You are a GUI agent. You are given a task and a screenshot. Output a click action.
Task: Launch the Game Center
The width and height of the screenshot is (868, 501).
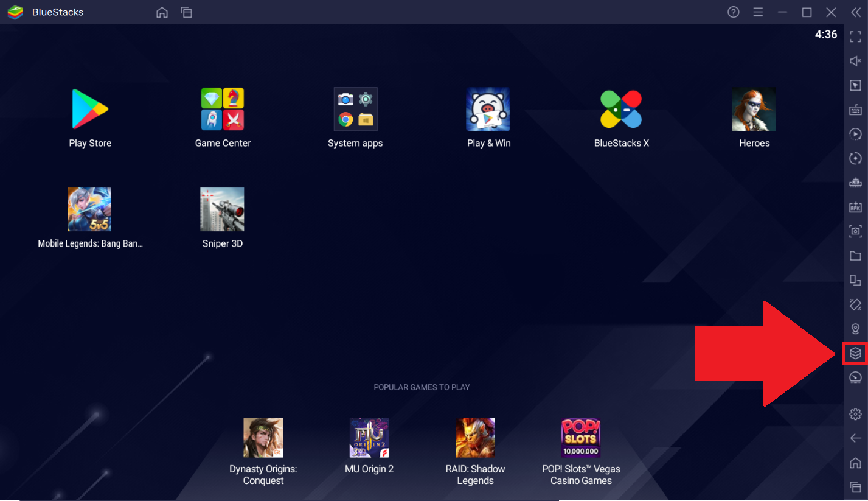tap(222, 110)
